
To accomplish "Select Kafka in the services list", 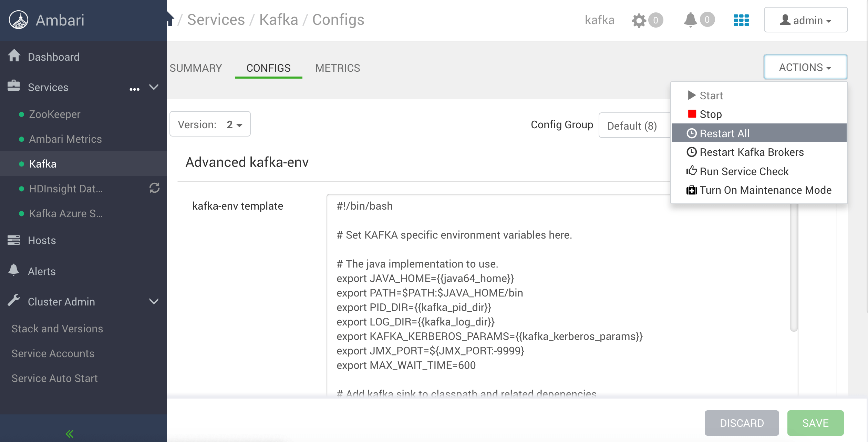I will point(83,163).
